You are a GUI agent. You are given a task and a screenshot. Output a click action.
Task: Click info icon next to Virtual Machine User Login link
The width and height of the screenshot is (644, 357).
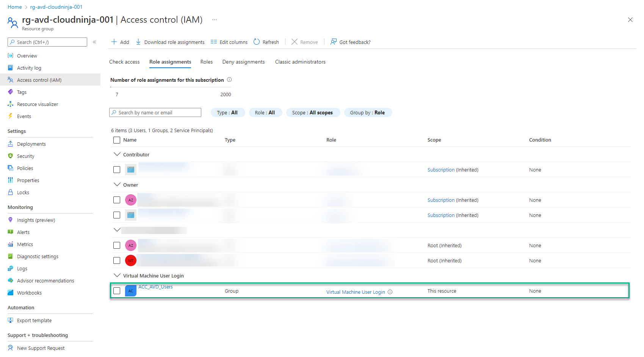390,292
